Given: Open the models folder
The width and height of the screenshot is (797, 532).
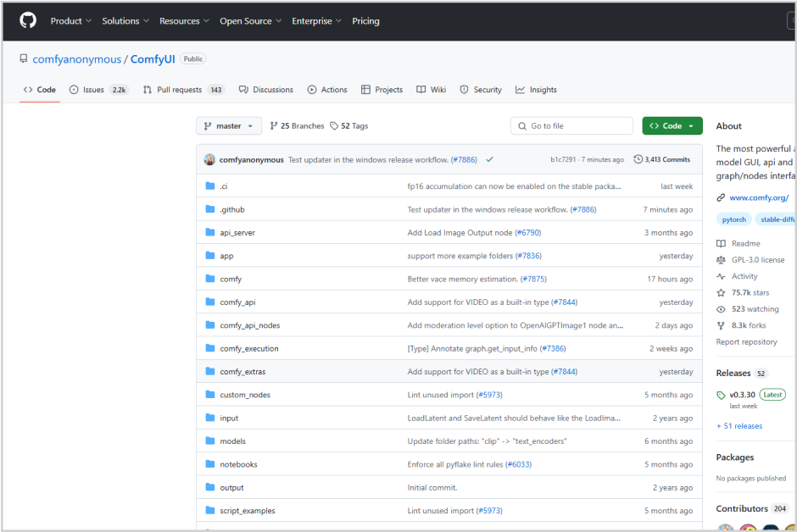Looking at the screenshot, I should click(x=233, y=441).
